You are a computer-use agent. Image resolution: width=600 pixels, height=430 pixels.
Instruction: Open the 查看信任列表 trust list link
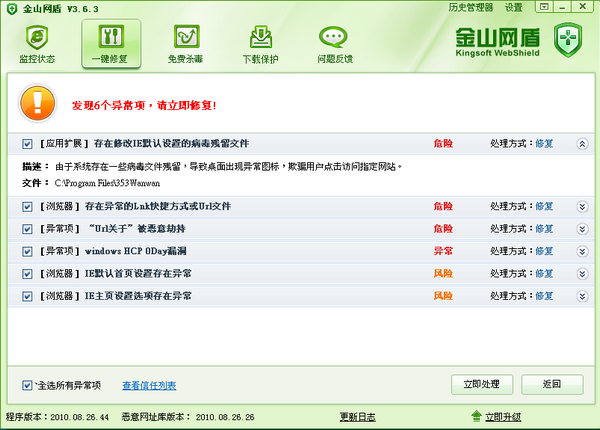[x=149, y=385]
